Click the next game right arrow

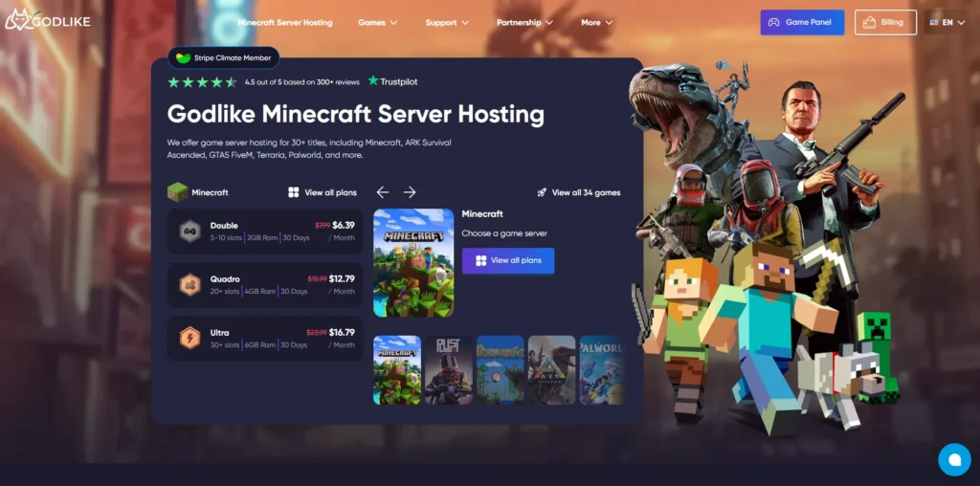point(410,192)
